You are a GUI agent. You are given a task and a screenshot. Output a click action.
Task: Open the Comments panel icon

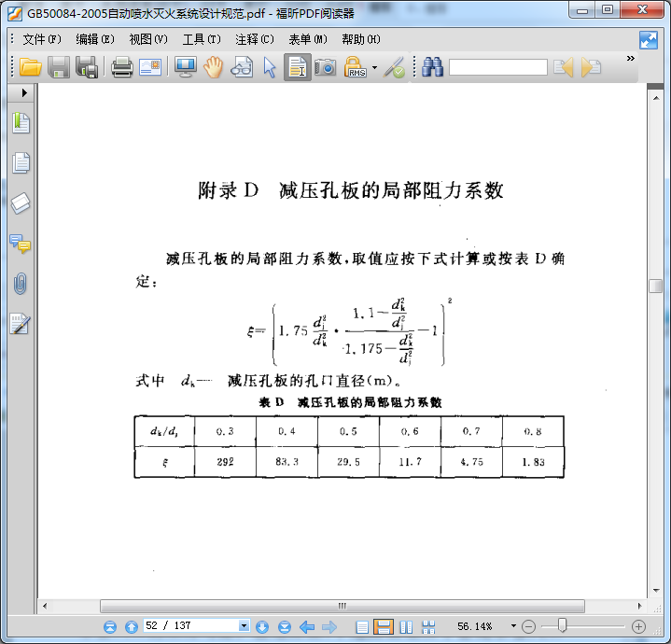(x=21, y=244)
